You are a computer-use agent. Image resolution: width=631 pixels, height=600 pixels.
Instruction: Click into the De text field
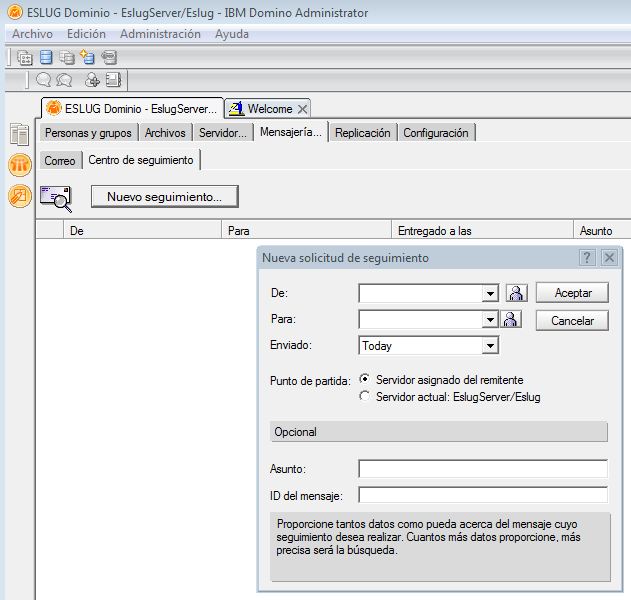[x=421, y=293]
